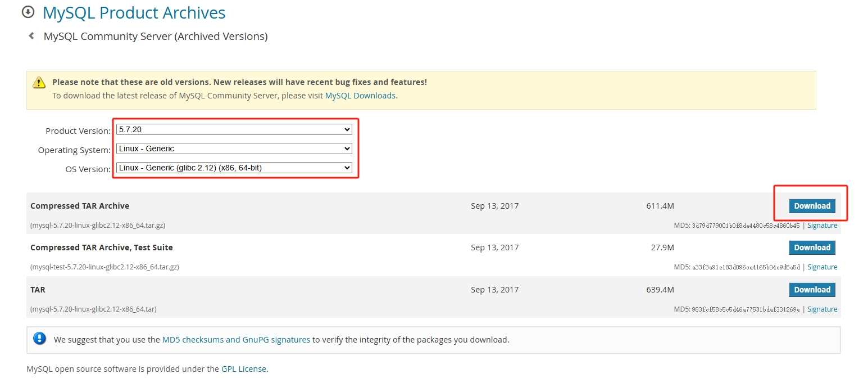Screen dimensions: 868x387
Task: Click the 639.4M file size
Action: (660, 290)
